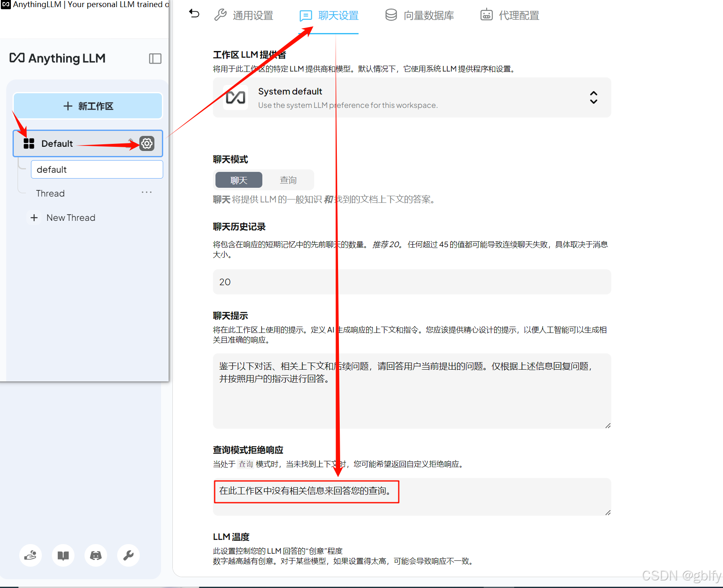Edit the chat history count field
This screenshot has height=588, width=723.
412,282
